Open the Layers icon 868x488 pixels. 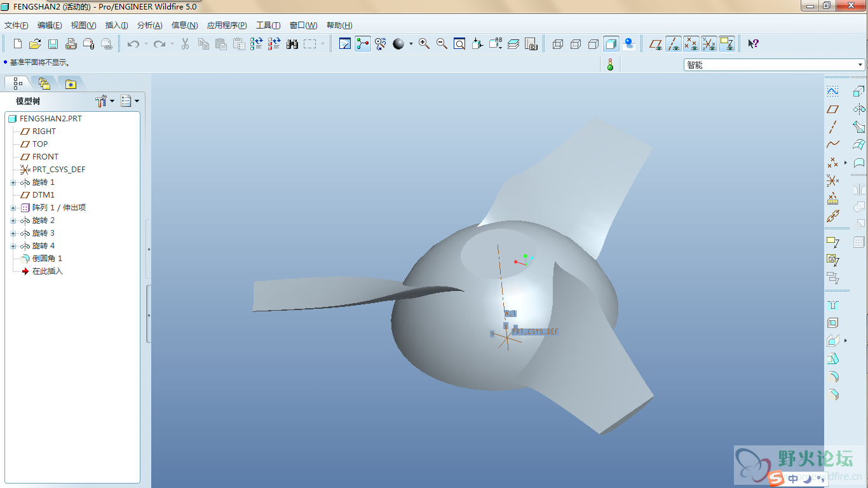point(513,44)
